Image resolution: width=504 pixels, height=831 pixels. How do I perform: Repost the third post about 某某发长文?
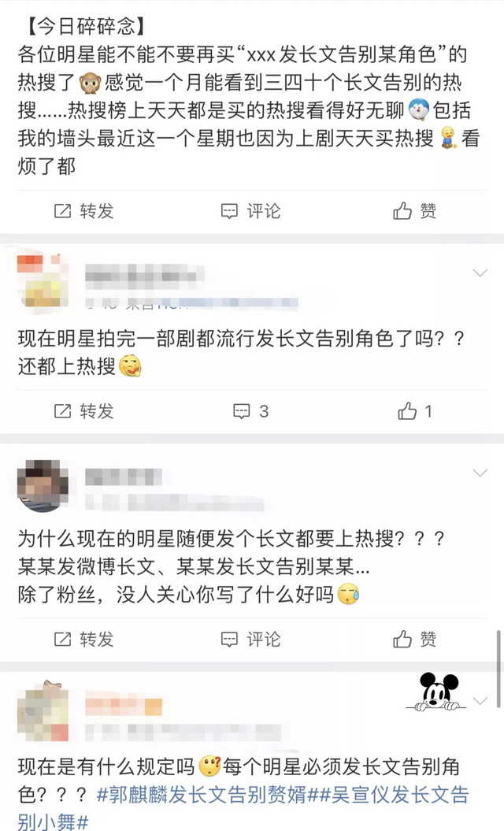point(83,639)
